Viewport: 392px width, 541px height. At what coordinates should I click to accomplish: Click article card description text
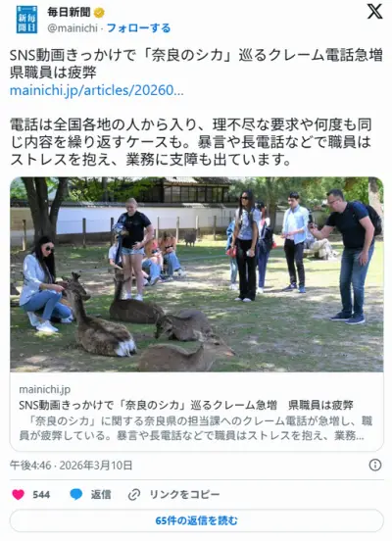(x=196, y=428)
